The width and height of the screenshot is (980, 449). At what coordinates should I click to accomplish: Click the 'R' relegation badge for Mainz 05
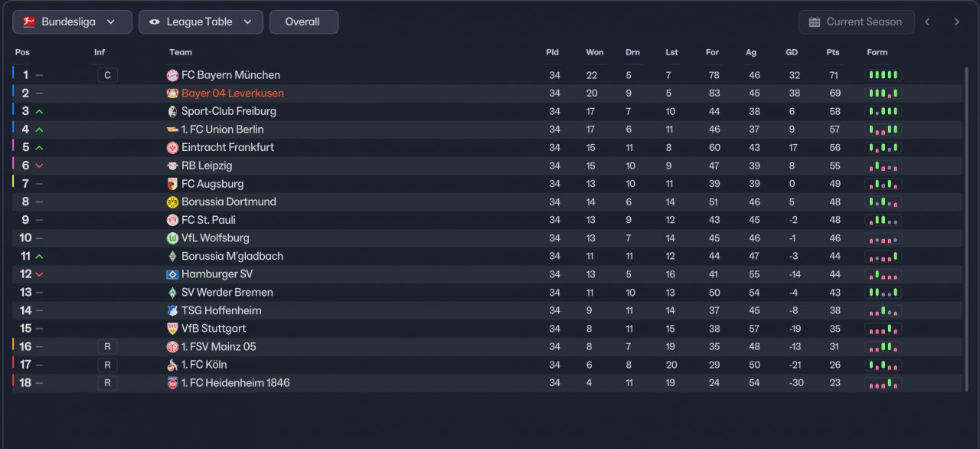(x=107, y=347)
